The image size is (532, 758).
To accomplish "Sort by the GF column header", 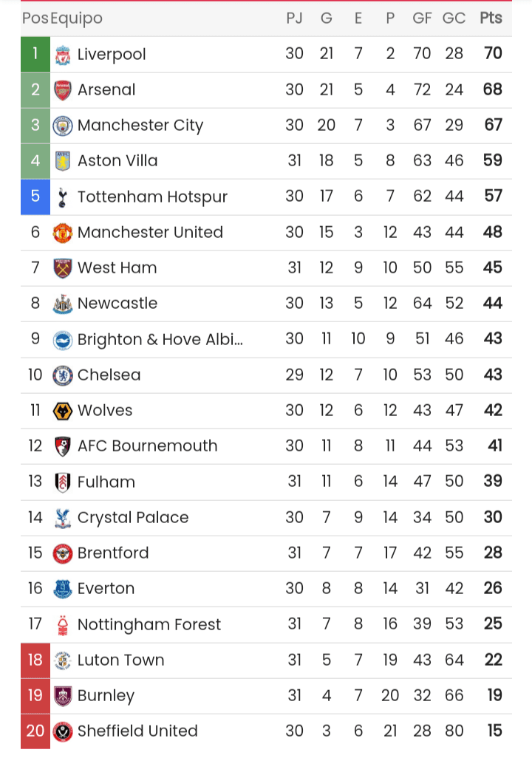I will coord(422,18).
